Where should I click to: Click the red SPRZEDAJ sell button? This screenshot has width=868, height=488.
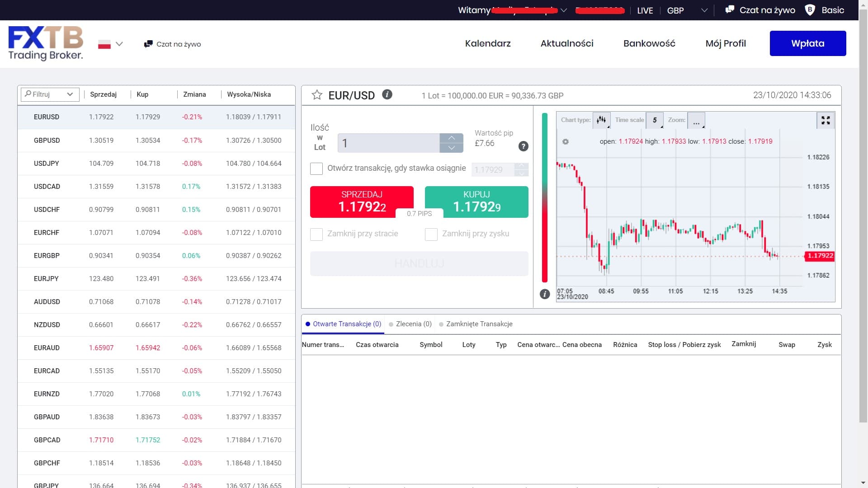coord(361,202)
